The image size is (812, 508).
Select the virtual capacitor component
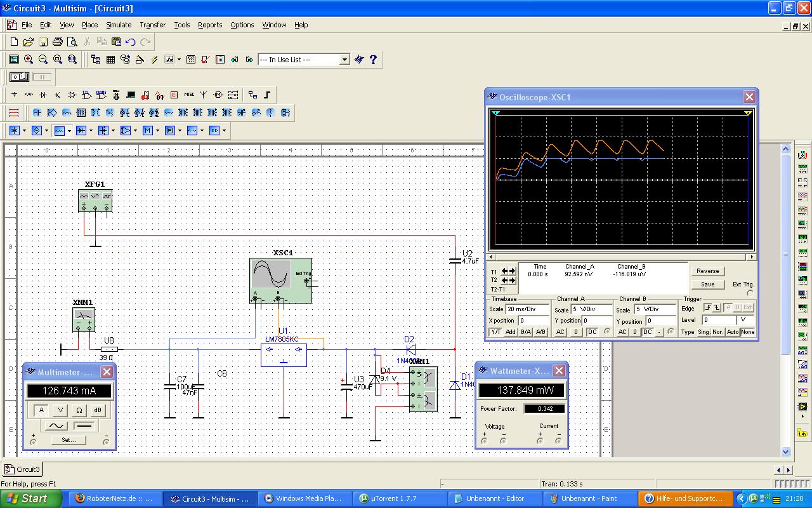pyautogui.click(x=37, y=112)
